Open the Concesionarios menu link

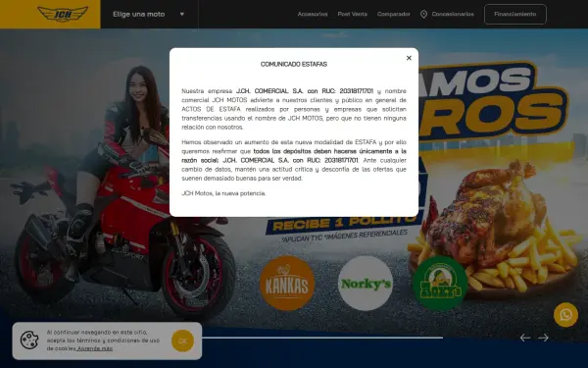pyautogui.click(x=453, y=15)
